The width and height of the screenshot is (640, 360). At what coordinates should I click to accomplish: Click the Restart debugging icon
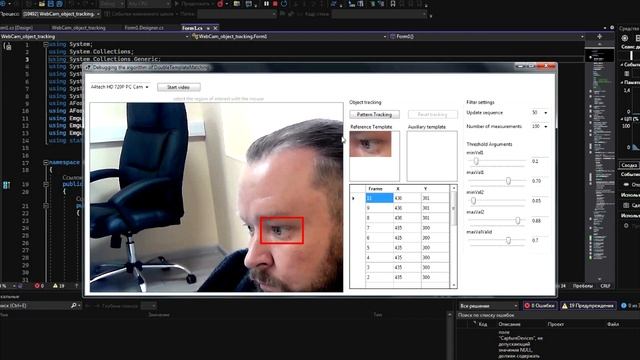coord(284,4)
